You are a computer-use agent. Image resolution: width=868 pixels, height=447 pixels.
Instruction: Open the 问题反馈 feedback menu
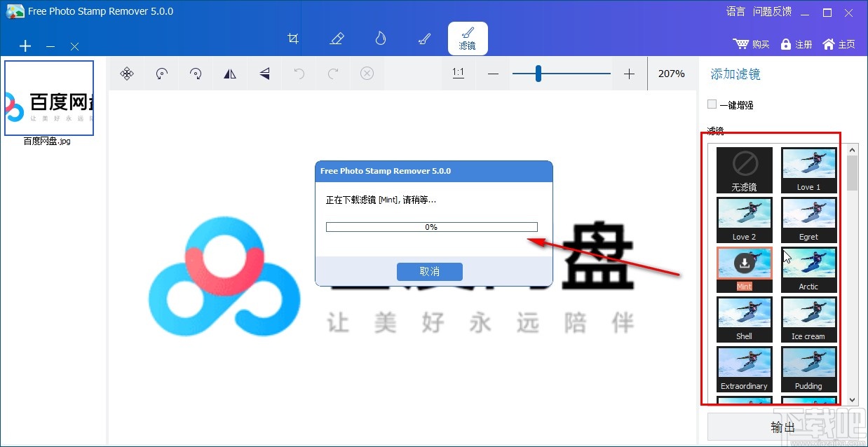pos(771,11)
